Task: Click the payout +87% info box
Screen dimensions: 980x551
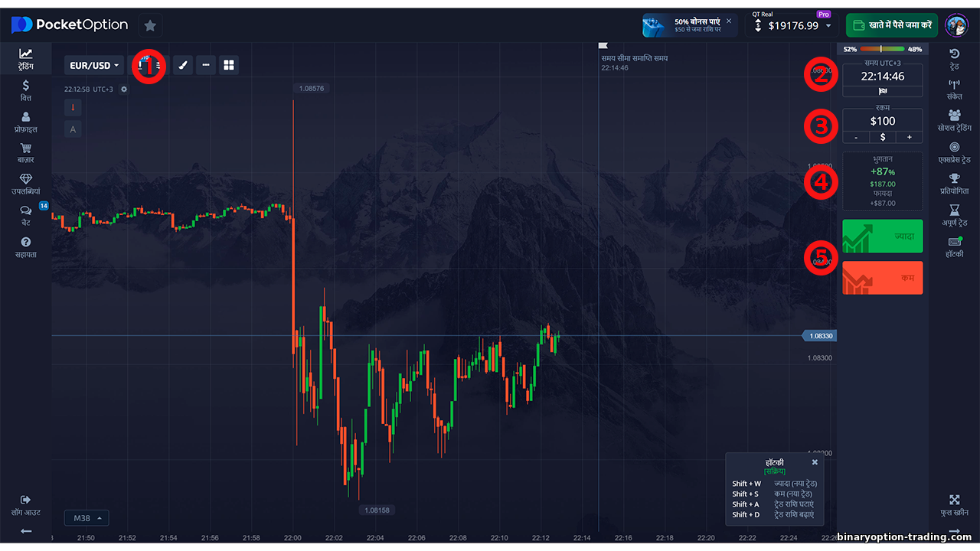Action: pyautogui.click(x=882, y=181)
